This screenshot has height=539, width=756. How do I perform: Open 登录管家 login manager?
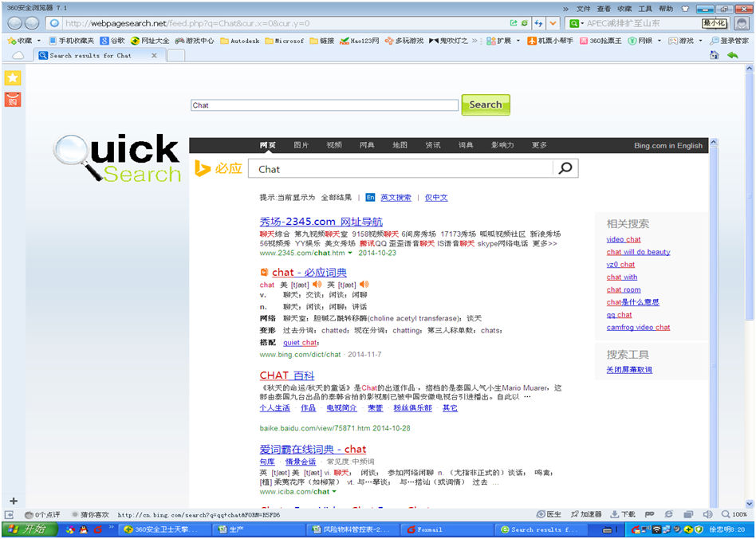coord(730,41)
